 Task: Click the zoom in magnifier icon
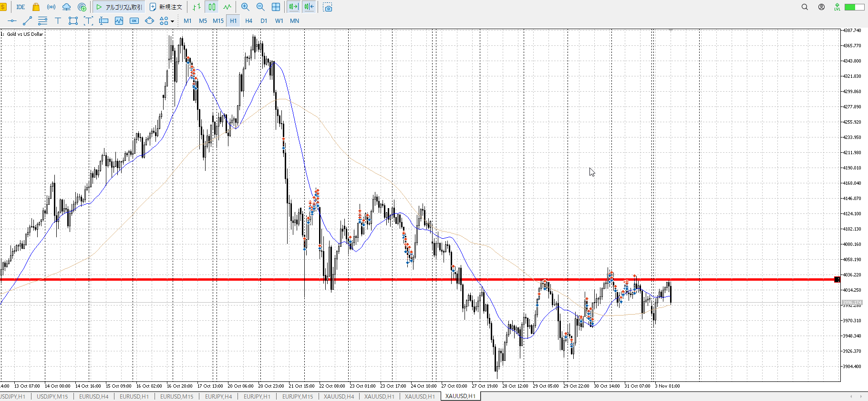[x=245, y=7]
